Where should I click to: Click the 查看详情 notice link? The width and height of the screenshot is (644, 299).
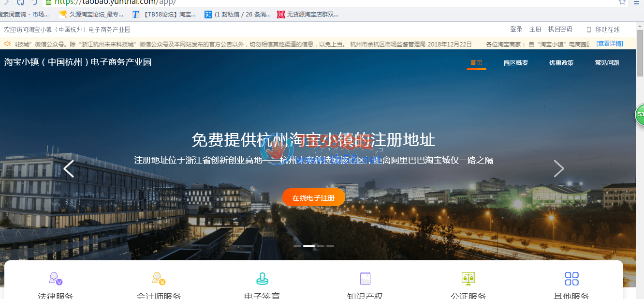click(609, 44)
